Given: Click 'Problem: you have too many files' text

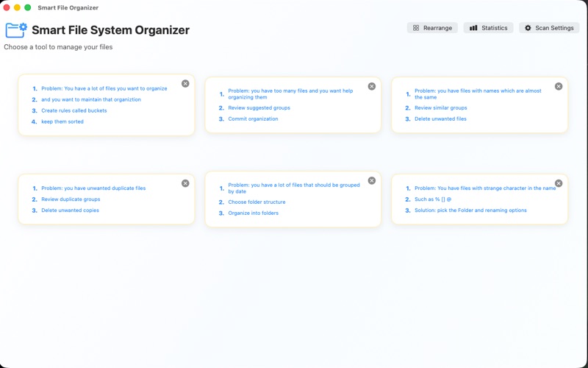Looking at the screenshot, I should [290, 94].
